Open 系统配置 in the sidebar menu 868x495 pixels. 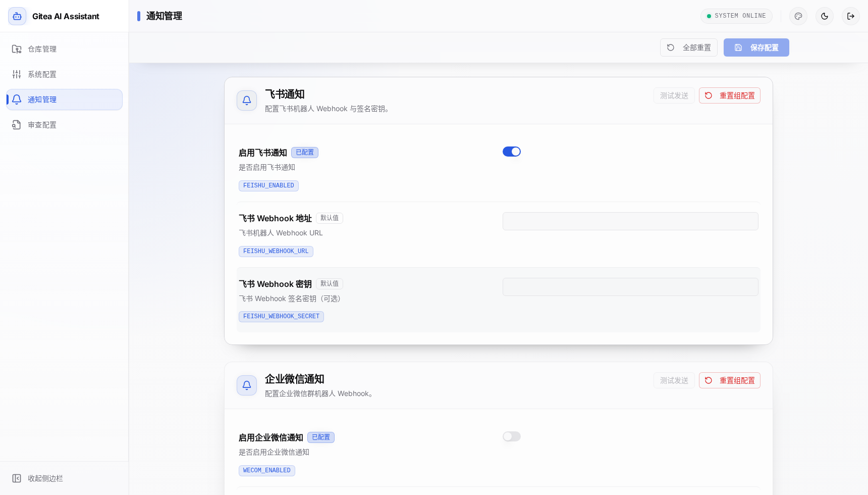64,74
